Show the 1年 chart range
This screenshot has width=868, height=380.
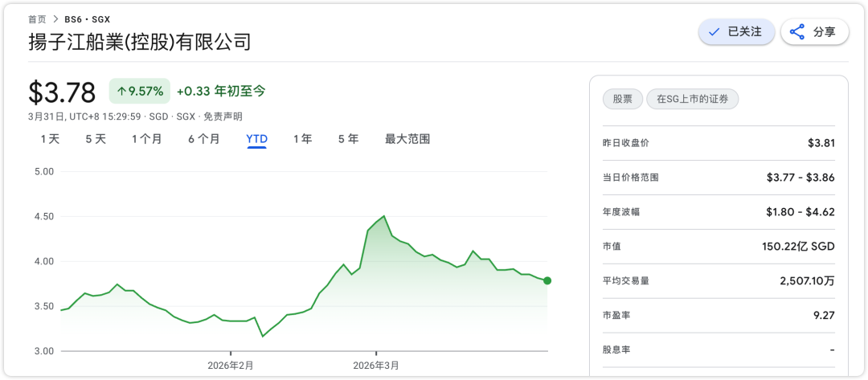pos(303,139)
